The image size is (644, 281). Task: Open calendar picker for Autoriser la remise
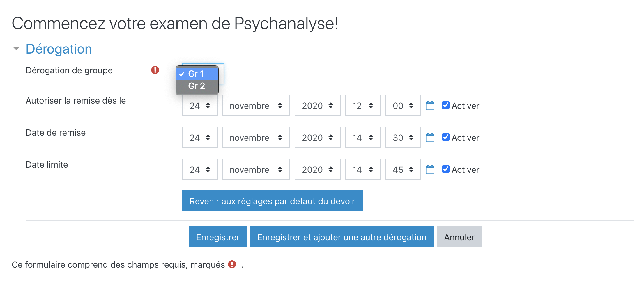pos(430,106)
